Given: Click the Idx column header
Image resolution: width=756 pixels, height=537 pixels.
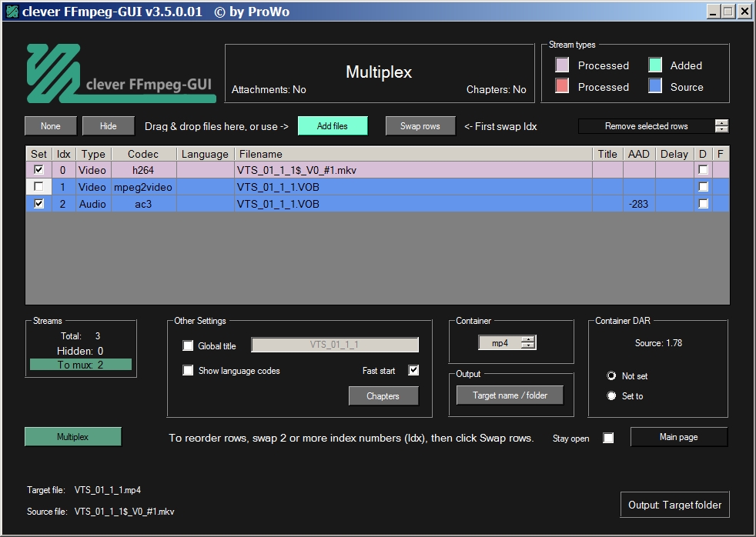Looking at the screenshot, I should [64, 154].
